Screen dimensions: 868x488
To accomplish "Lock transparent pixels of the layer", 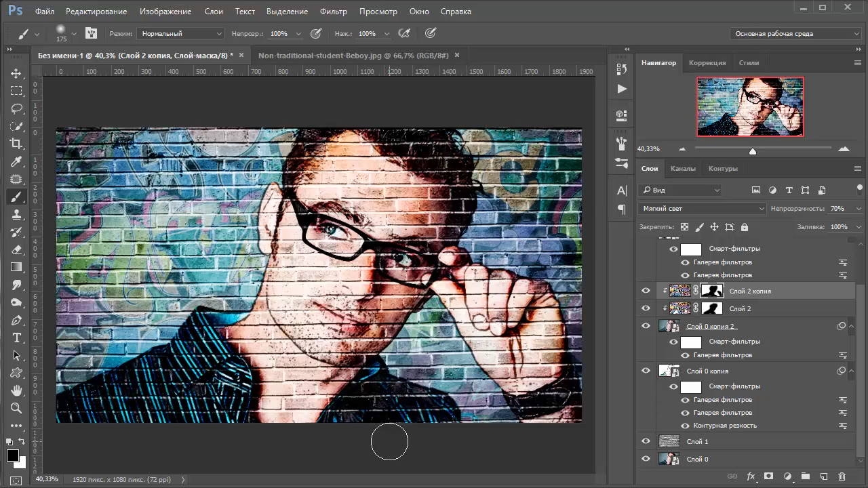I will pyautogui.click(x=684, y=227).
